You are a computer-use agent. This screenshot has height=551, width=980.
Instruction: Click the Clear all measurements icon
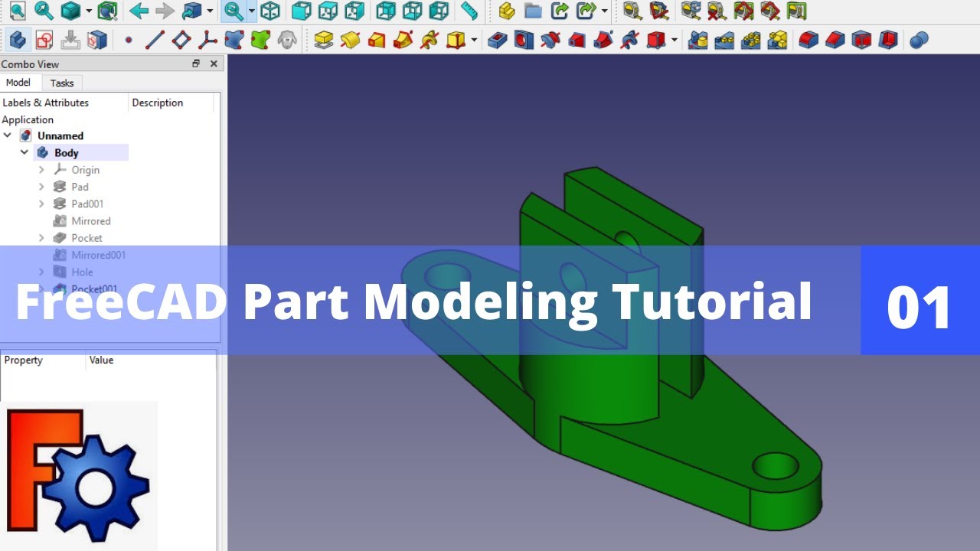click(x=717, y=11)
